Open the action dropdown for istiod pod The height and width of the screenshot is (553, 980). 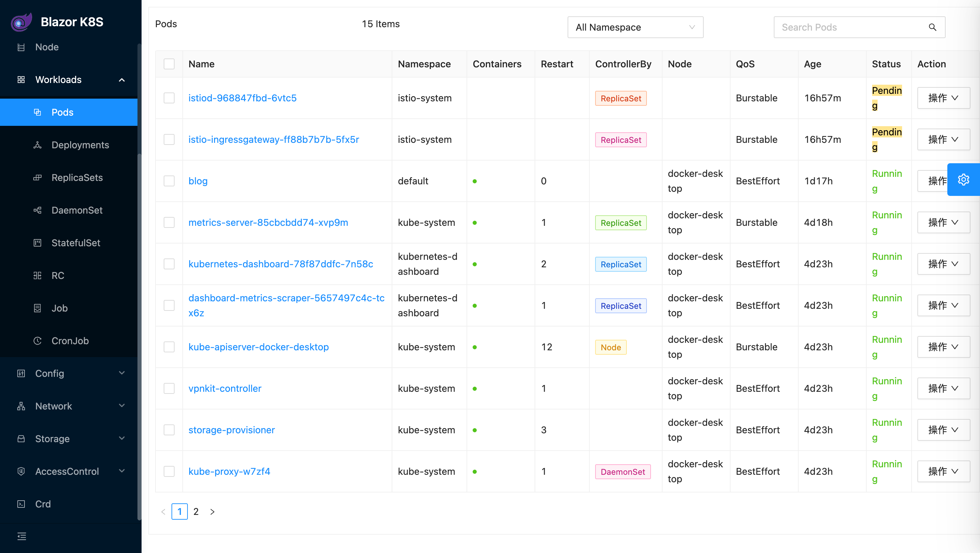pos(943,98)
